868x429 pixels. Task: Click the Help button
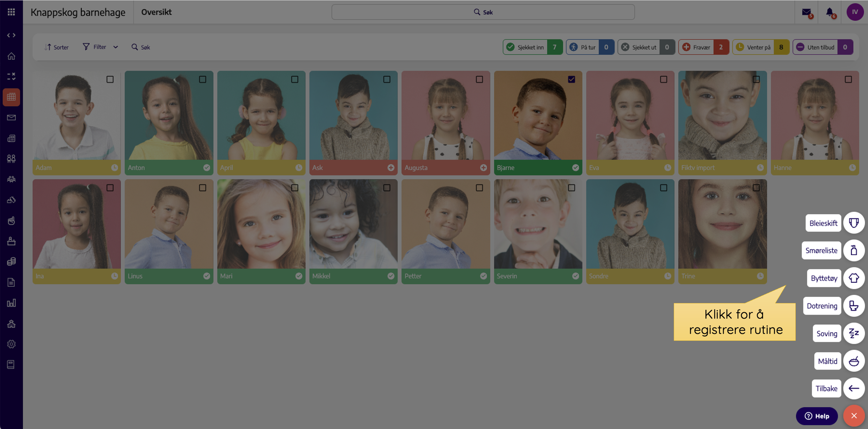[817, 416]
